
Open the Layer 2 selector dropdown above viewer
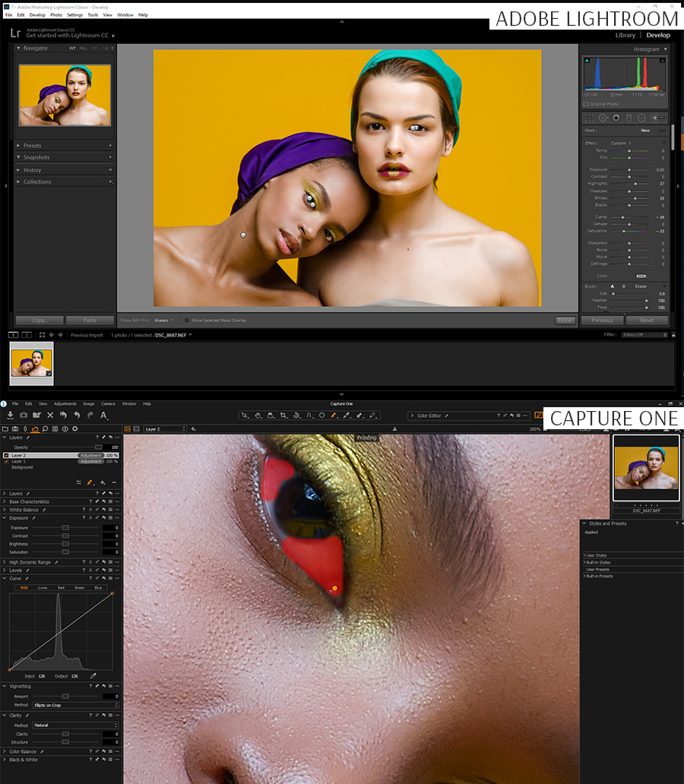(x=165, y=429)
